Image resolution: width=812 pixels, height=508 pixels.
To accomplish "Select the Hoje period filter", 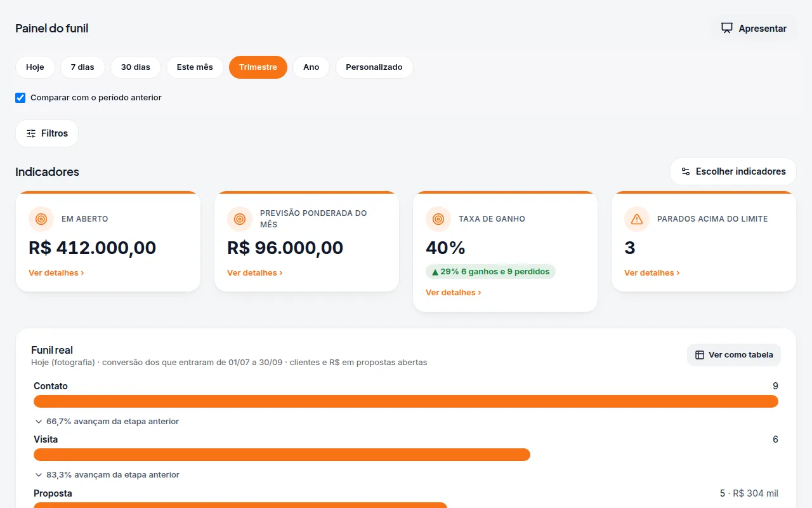I will [35, 67].
